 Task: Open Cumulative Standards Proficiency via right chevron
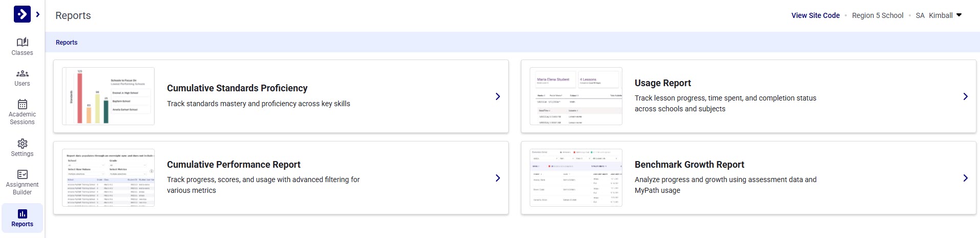tap(497, 96)
